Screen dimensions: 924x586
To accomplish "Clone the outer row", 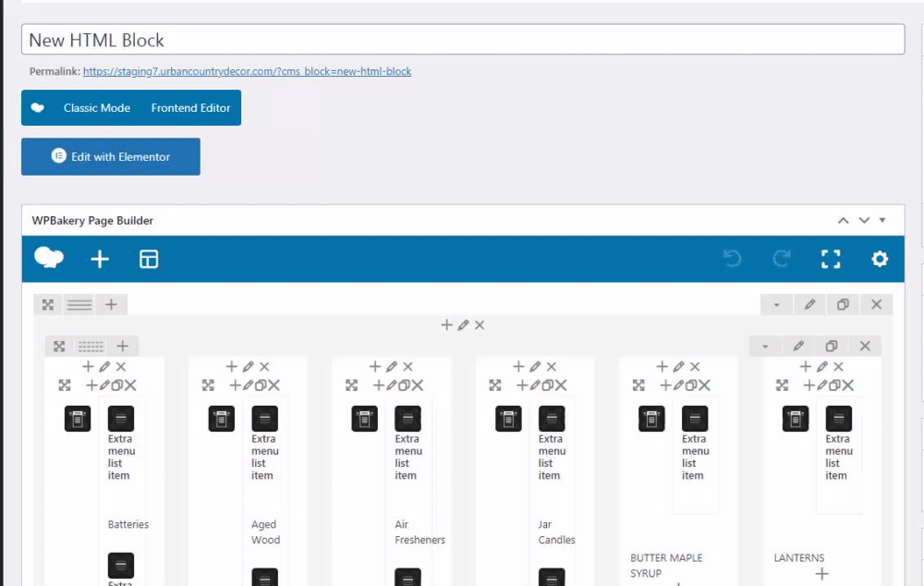I will point(843,304).
